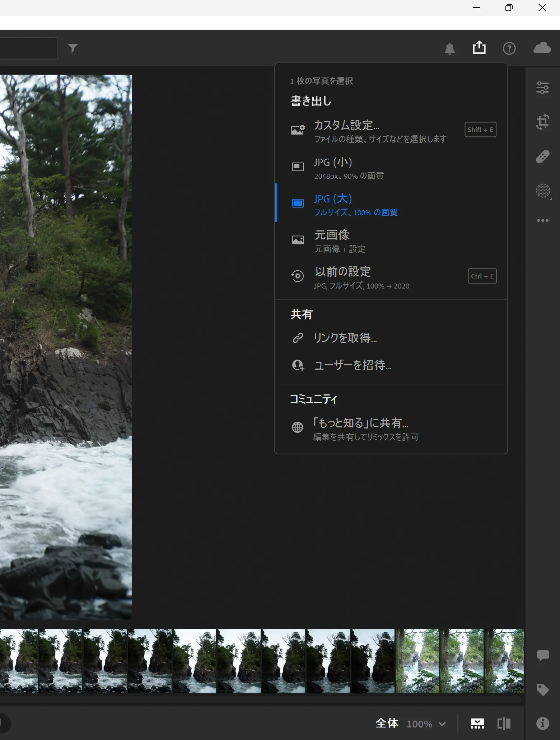Click the 1 枚の写真を選択 text

(x=322, y=81)
